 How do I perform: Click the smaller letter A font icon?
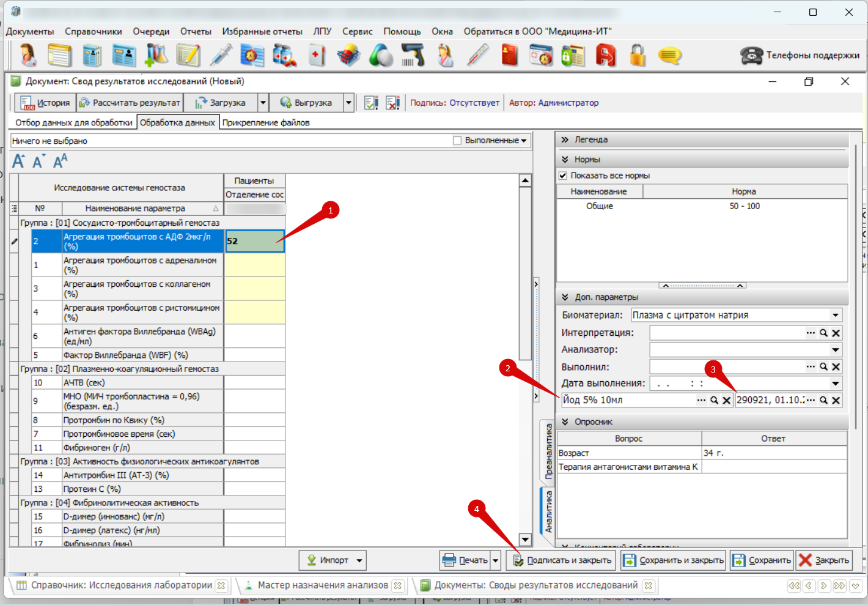click(39, 161)
